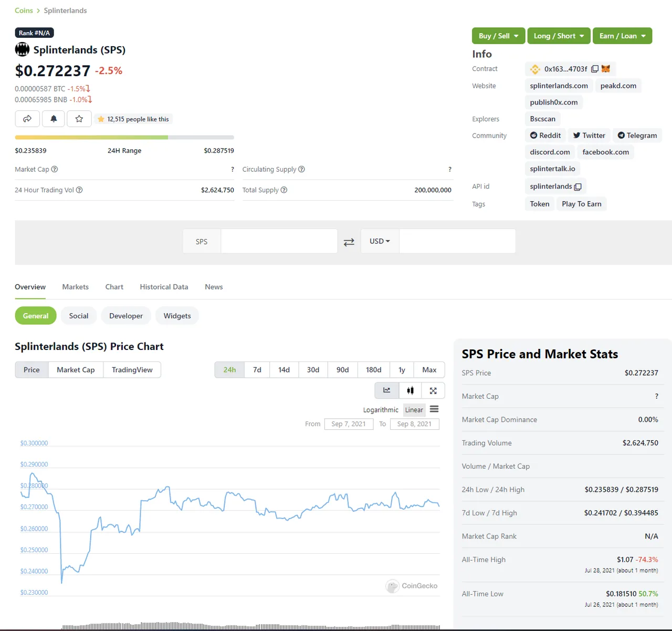Click the Market Cap help question icon
672x631 pixels.
tap(55, 169)
